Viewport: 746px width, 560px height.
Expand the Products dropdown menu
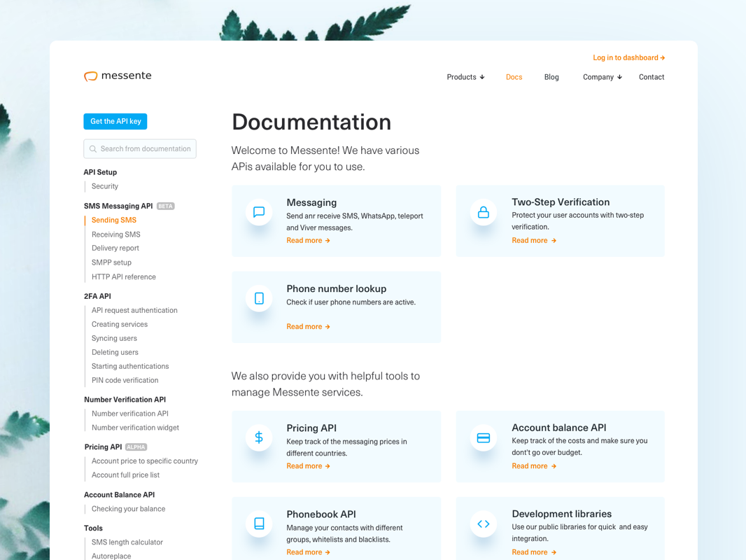point(465,77)
